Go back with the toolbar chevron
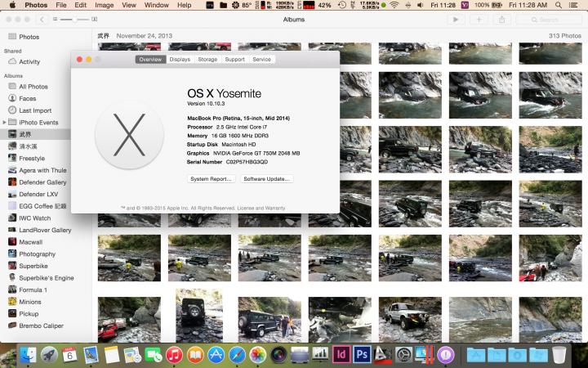 point(42,19)
